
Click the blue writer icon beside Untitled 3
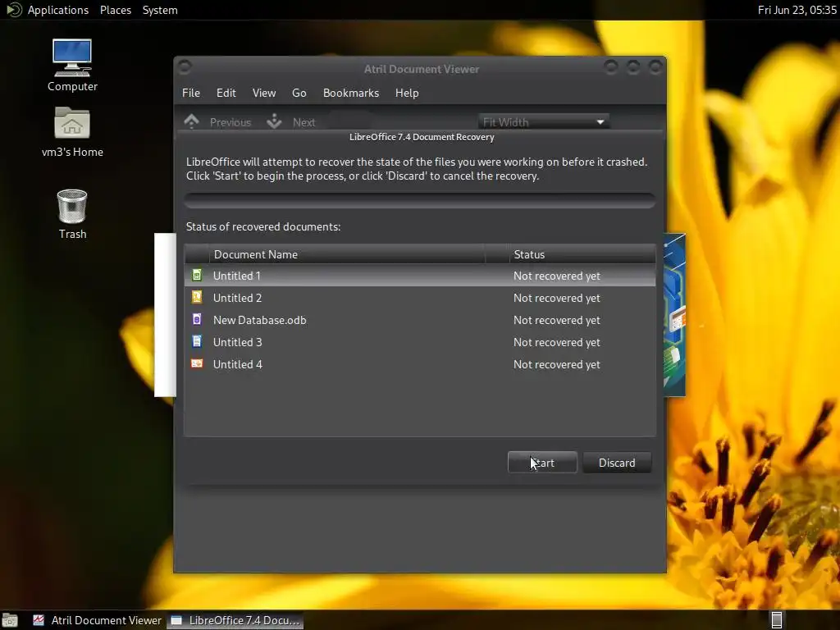(197, 341)
